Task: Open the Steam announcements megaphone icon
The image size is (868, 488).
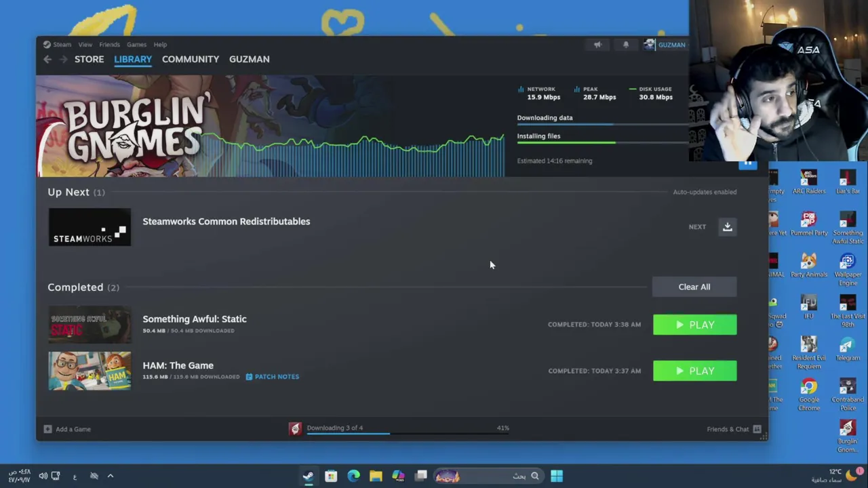Action: tap(597, 45)
